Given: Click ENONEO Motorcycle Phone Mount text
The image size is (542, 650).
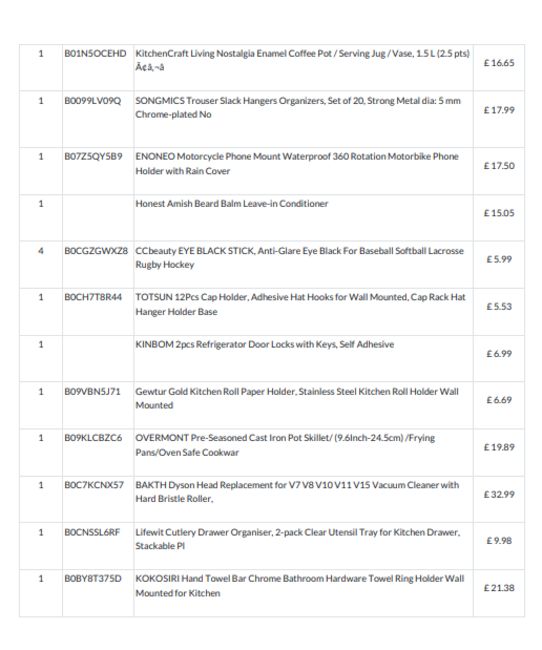Looking at the screenshot, I should coord(297,163).
